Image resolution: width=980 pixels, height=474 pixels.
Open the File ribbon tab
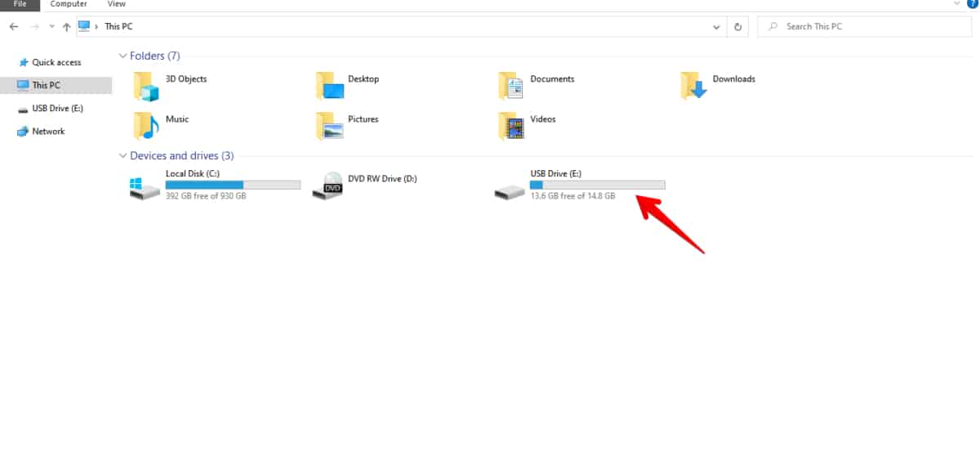[x=20, y=4]
